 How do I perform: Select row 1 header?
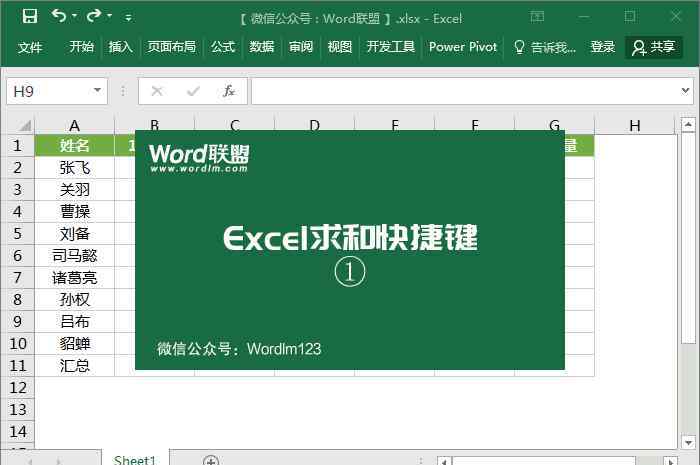point(18,145)
